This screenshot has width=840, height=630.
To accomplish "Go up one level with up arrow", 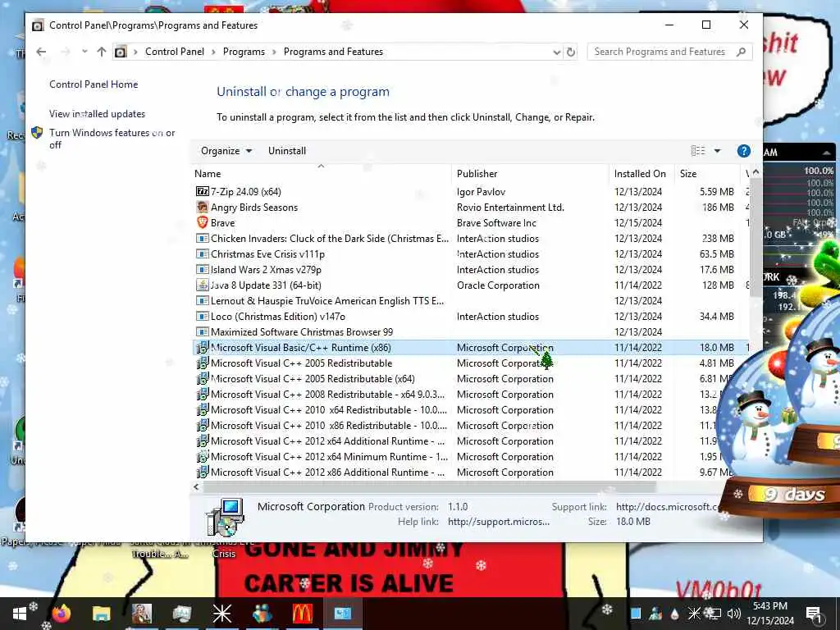I will pos(101,52).
